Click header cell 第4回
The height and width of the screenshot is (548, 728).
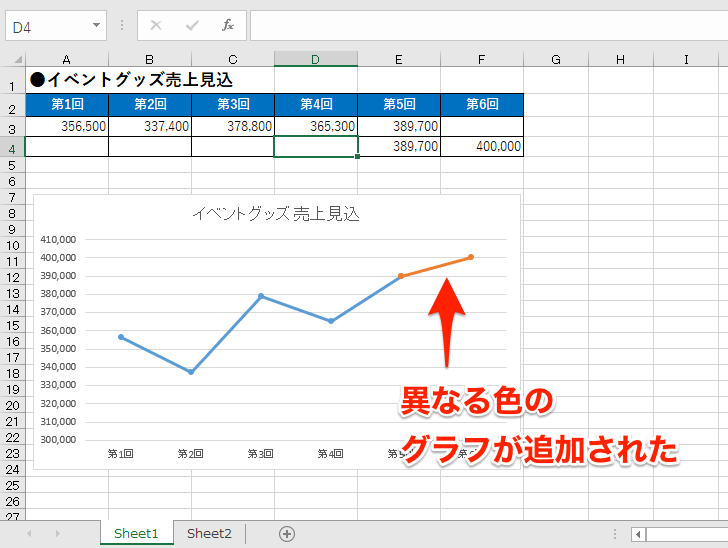pyautogui.click(x=316, y=105)
